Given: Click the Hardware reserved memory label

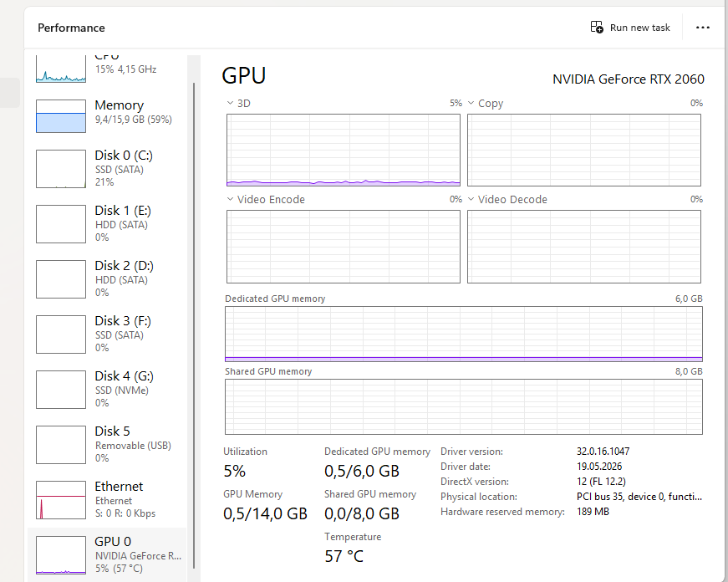Looking at the screenshot, I should coord(503,512).
